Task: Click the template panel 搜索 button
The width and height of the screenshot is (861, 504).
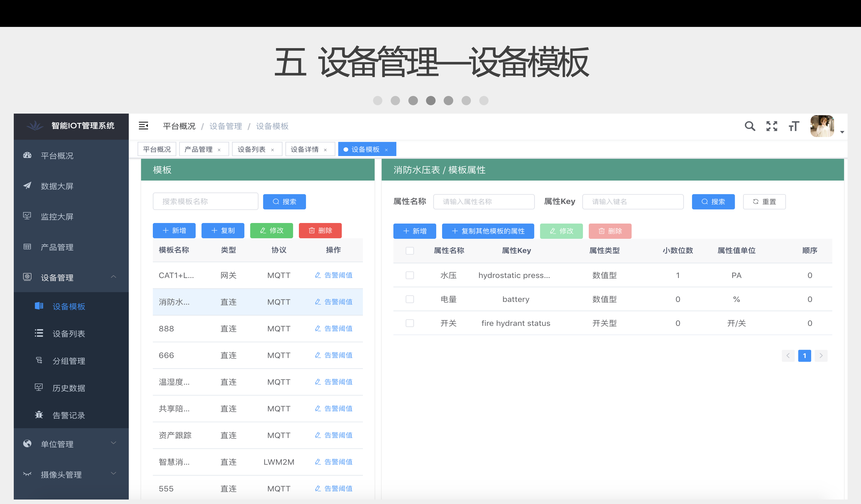Action: click(284, 201)
